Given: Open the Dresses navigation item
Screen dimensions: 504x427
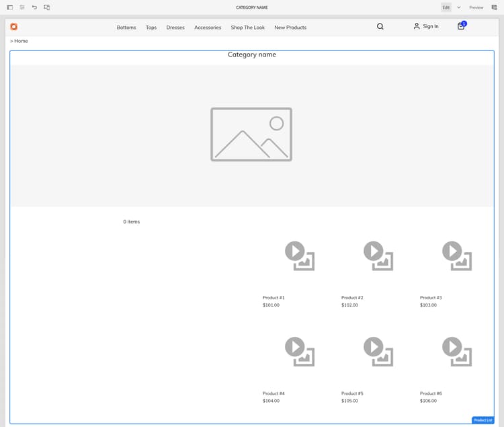Looking at the screenshot, I should [175, 28].
